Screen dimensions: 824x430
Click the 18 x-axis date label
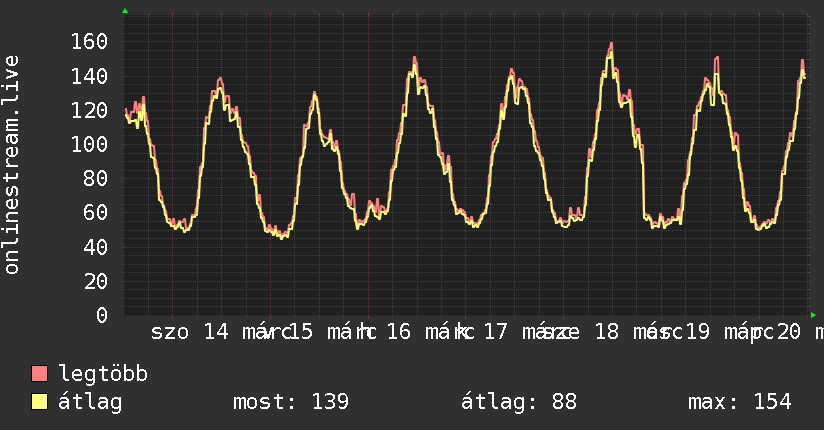tap(607, 332)
